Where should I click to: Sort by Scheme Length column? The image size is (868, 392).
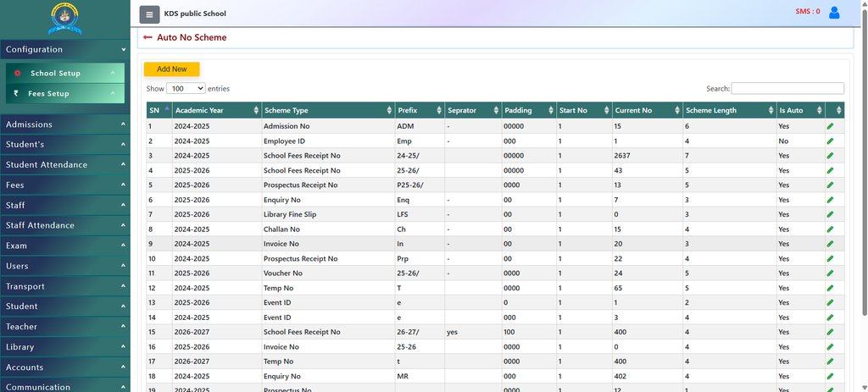pyautogui.click(x=729, y=111)
